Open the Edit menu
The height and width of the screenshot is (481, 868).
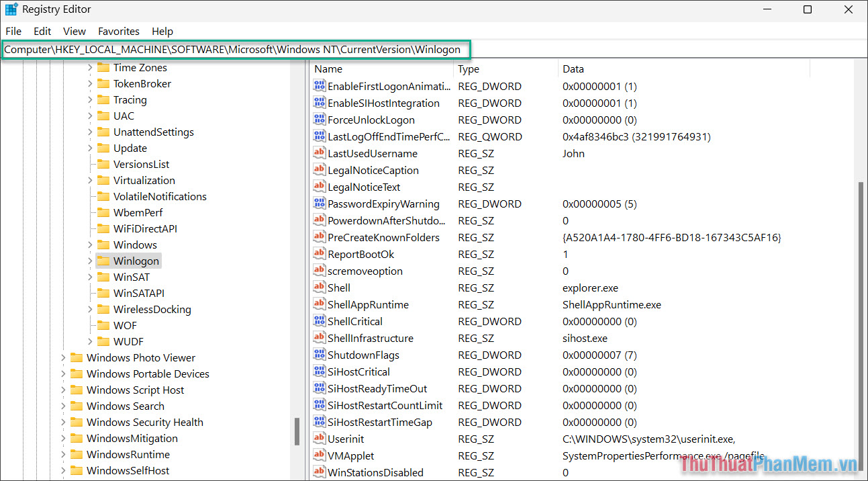[x=42, y=31]
